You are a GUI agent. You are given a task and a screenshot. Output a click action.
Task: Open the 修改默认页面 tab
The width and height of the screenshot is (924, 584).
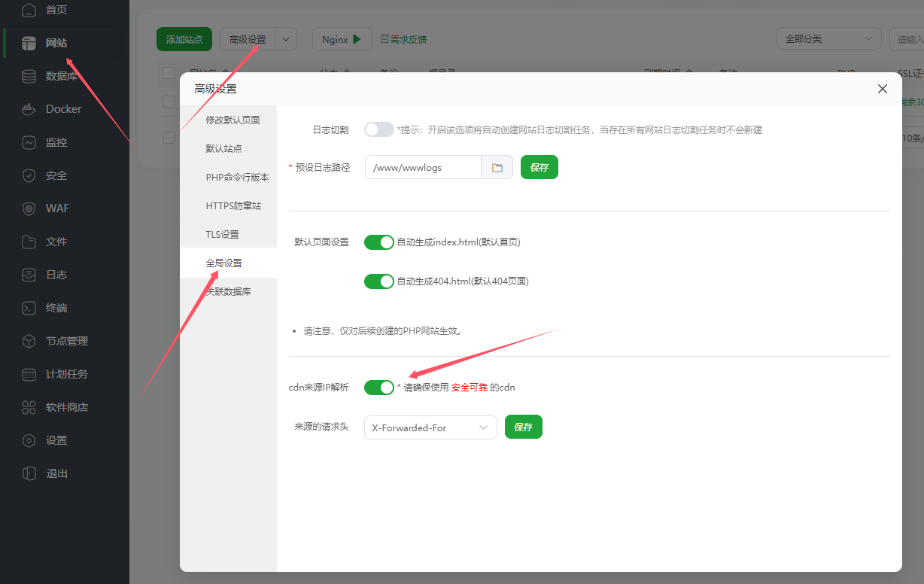pyautogui.click(x=229, y=120)
